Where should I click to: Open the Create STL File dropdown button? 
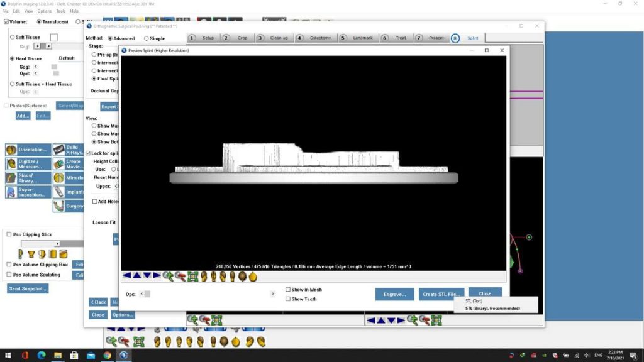441,294
